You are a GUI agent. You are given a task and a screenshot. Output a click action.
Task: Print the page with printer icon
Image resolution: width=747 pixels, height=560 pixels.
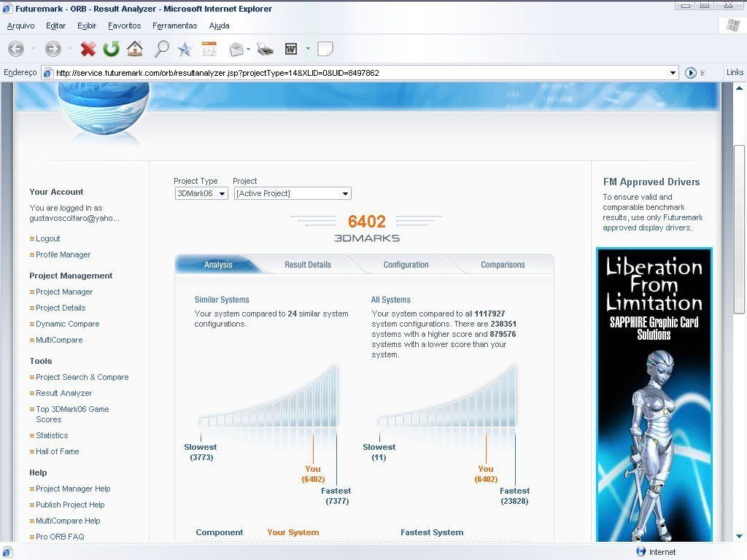pos(265,49)
